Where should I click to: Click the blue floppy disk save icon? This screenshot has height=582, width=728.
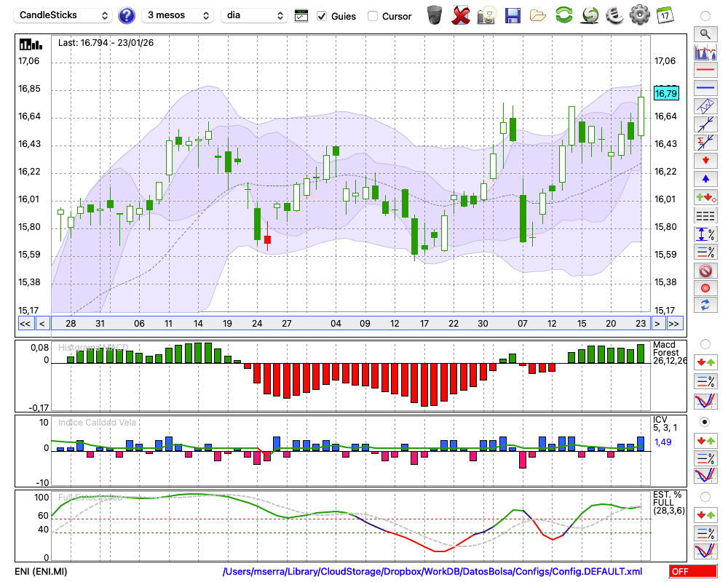(513, 15)
